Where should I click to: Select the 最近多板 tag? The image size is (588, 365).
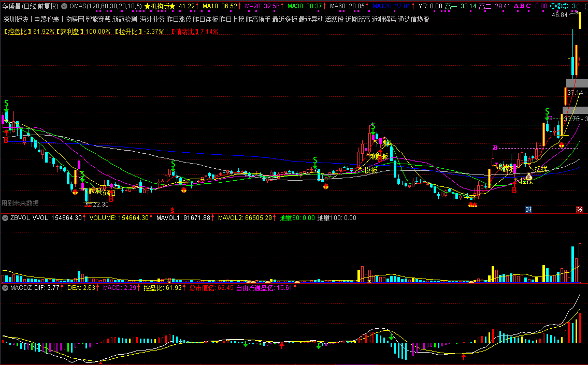[x=284, y=19]
